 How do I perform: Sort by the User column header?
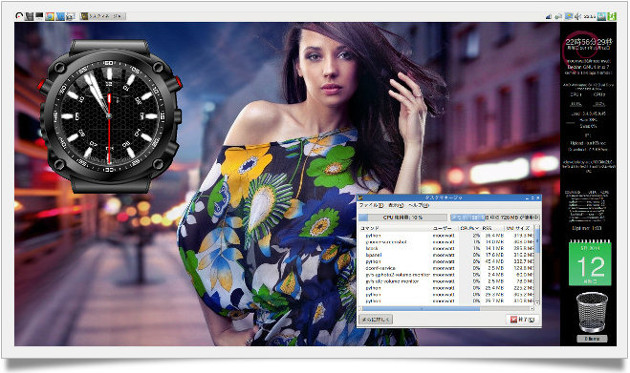[x=445, y=228]
